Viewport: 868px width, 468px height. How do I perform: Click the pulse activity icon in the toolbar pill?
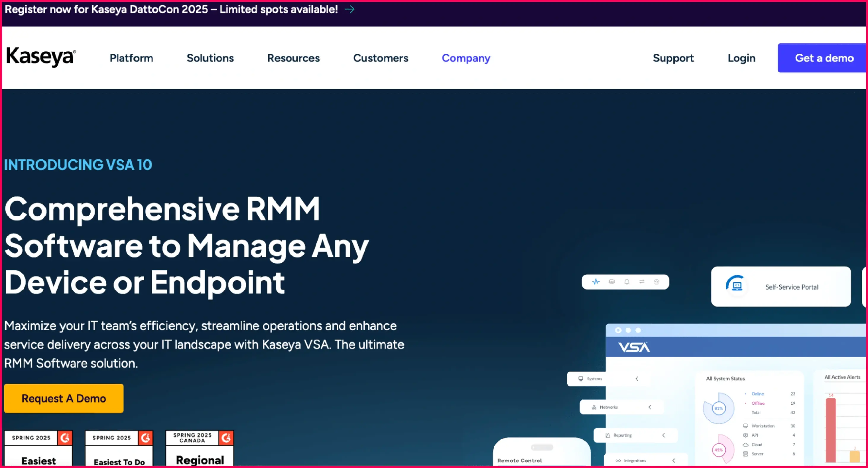pos(596,282)
